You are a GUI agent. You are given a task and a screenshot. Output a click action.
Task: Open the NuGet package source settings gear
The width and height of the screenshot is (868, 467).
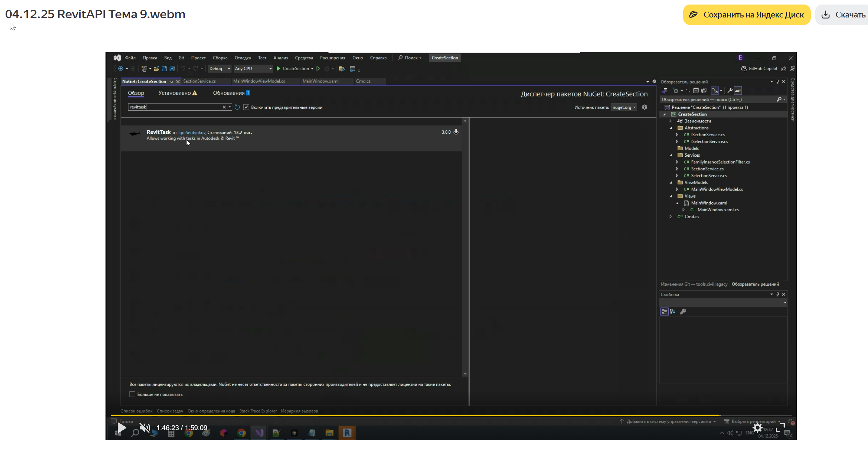click(x=644, y=107)
